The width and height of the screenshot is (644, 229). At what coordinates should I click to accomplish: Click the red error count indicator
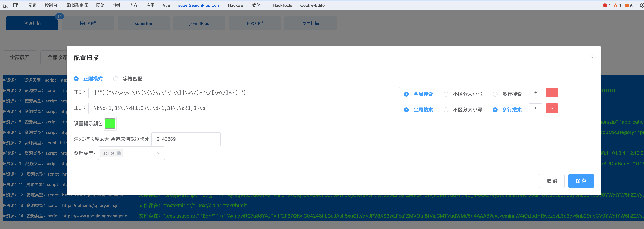tap(606, 6)
